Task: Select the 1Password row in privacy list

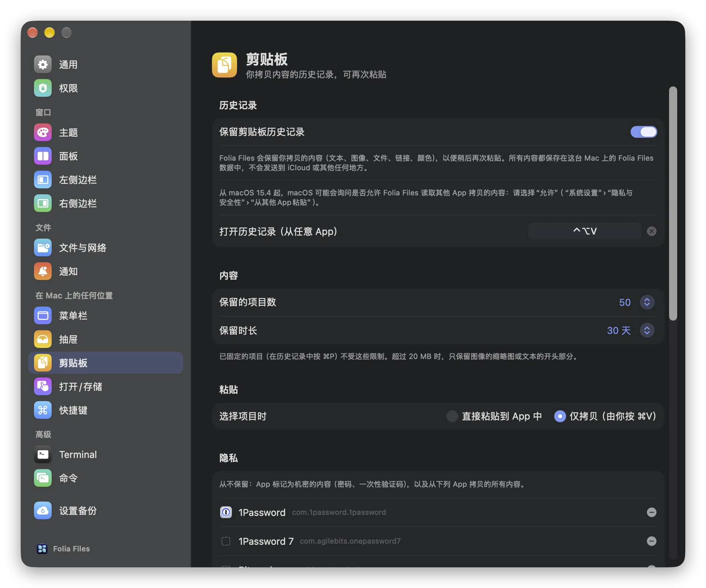Action: point(438,512)
